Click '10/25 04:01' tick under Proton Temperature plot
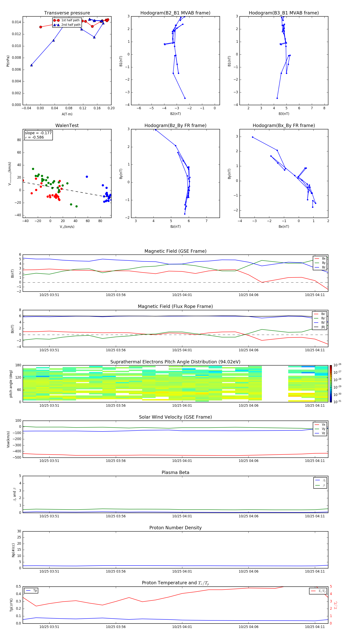This screenshot has height=644, width=351. [x=182, y=627]
